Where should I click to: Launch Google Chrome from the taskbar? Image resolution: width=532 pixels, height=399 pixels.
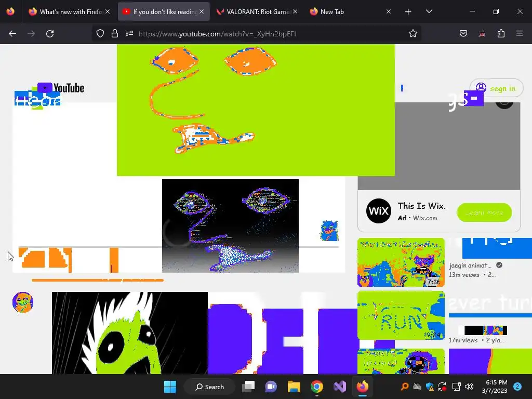[316, 387]
